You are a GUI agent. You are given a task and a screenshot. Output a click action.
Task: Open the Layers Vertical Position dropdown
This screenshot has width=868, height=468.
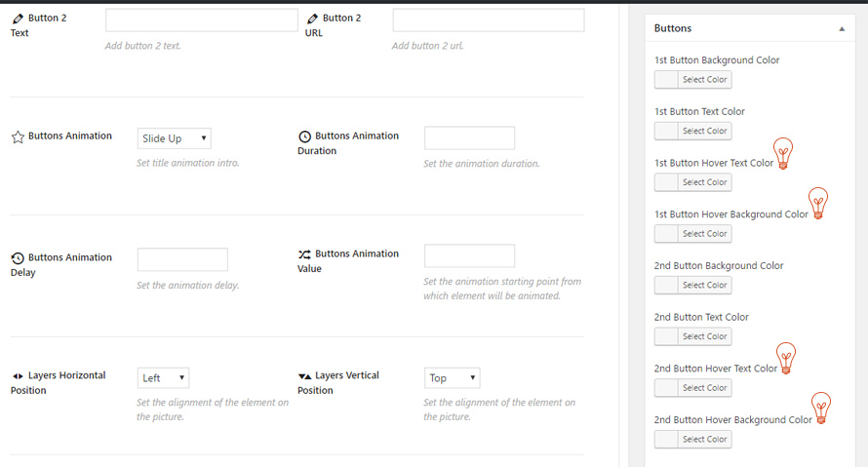pyautogui.click(x=452, y=378)
